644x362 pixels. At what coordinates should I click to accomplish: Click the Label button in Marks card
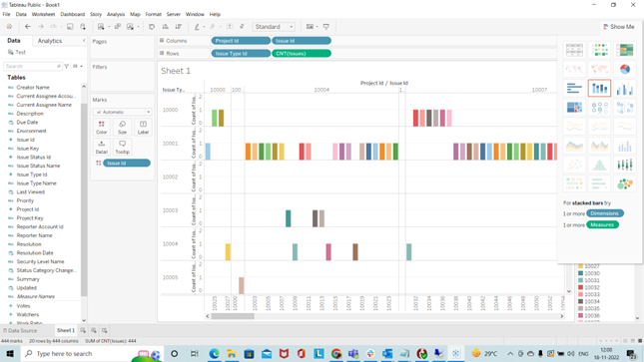pos(143,128)
